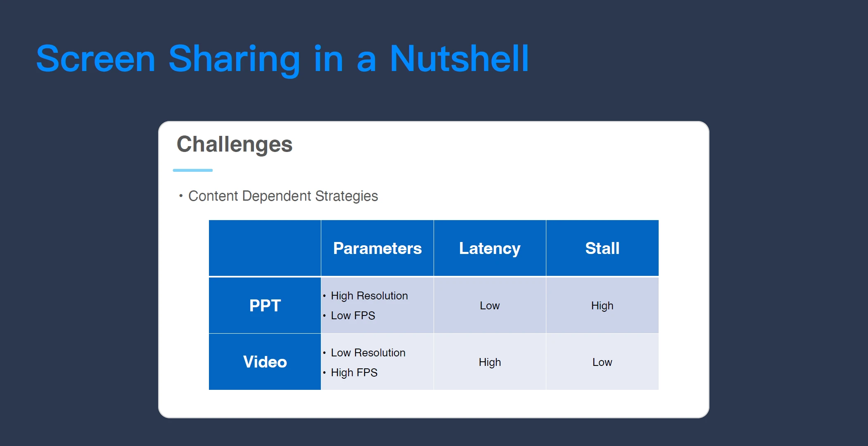Click the Content Dependent Strategies bullet

[x=283, y=196]
